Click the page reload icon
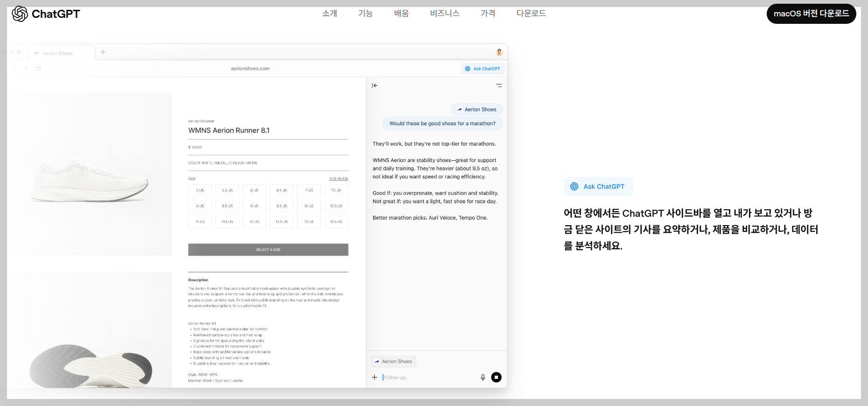This screenshot has width=868, height=406. point(38,69)
